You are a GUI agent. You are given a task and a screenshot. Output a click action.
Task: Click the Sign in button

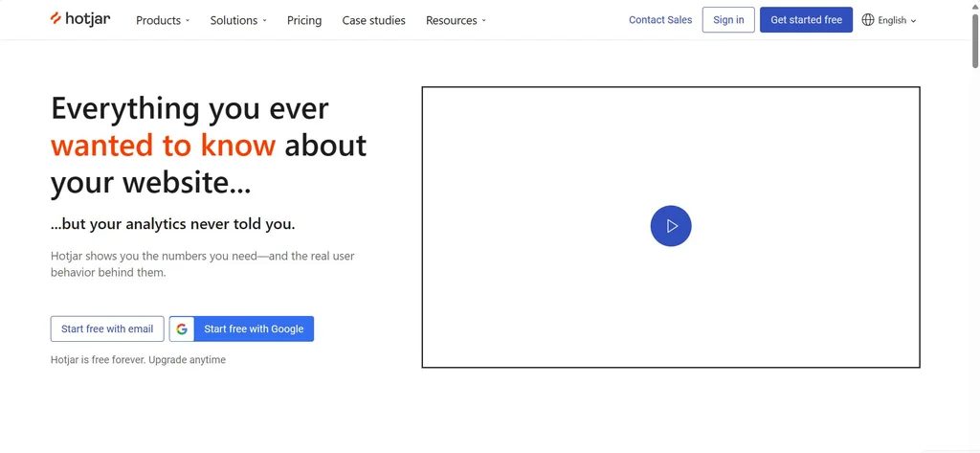(728, 20)
